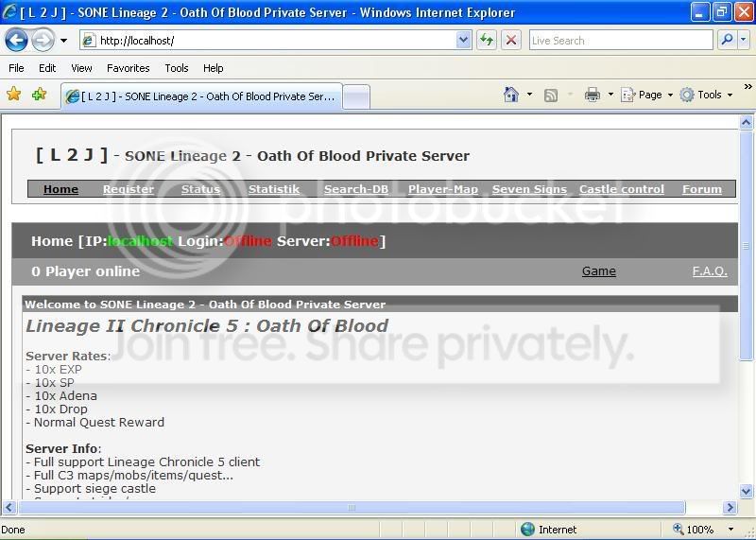
Task: Open the Edit menu
Action: click(47, 68)
